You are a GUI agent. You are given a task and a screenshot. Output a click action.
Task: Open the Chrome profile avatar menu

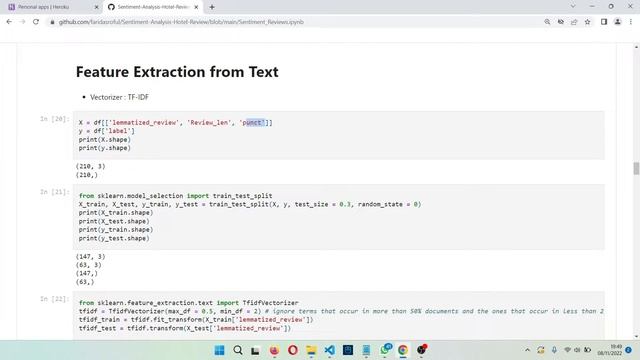[618, 22]
